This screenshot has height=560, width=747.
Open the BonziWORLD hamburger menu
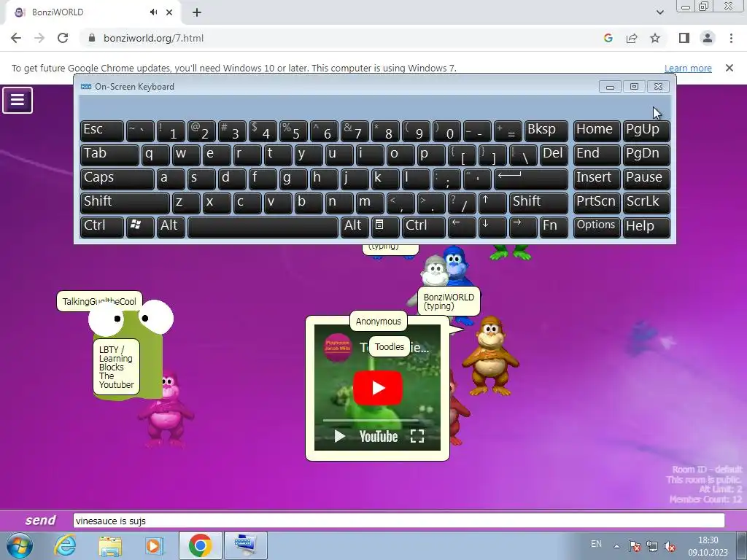tap(18, 100)
